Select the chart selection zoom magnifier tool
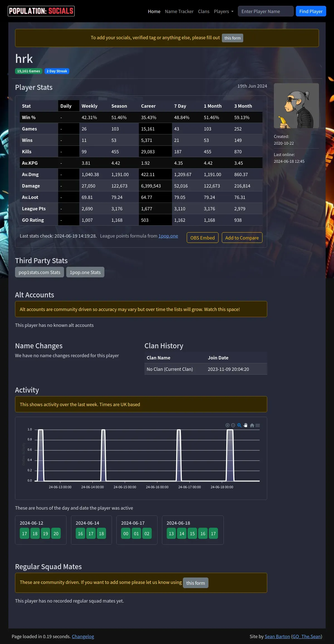 click(239, 425)
